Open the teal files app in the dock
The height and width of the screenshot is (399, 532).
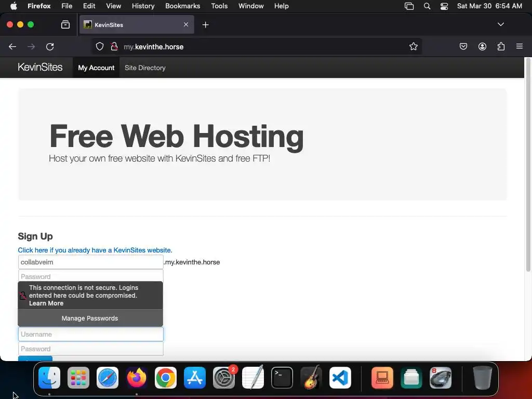pyautogui.click(x=411, y=378)
